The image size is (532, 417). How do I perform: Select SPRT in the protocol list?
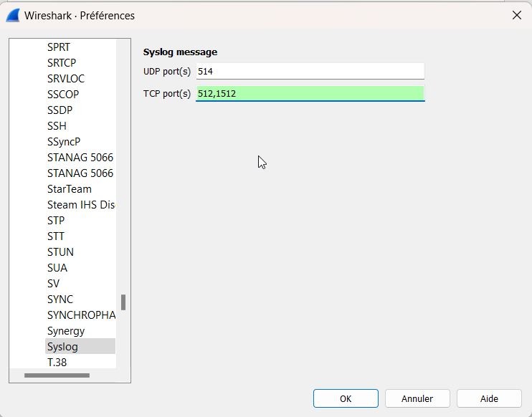coord(59,47)
